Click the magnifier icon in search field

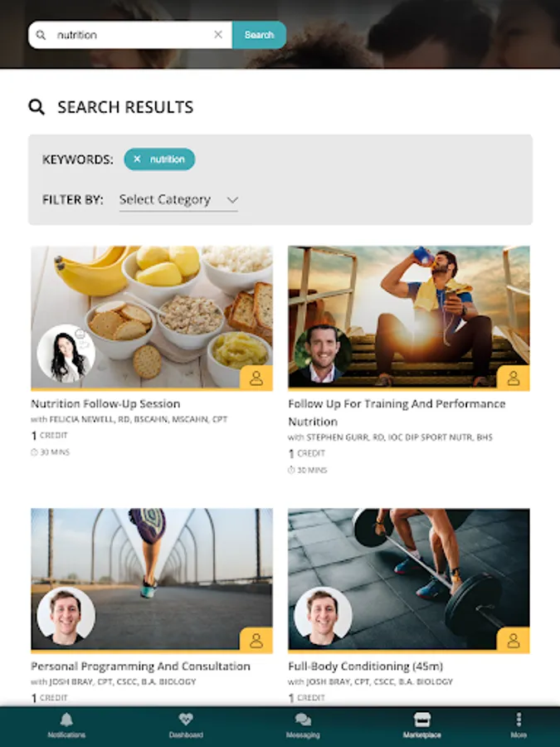click(41, 35)
